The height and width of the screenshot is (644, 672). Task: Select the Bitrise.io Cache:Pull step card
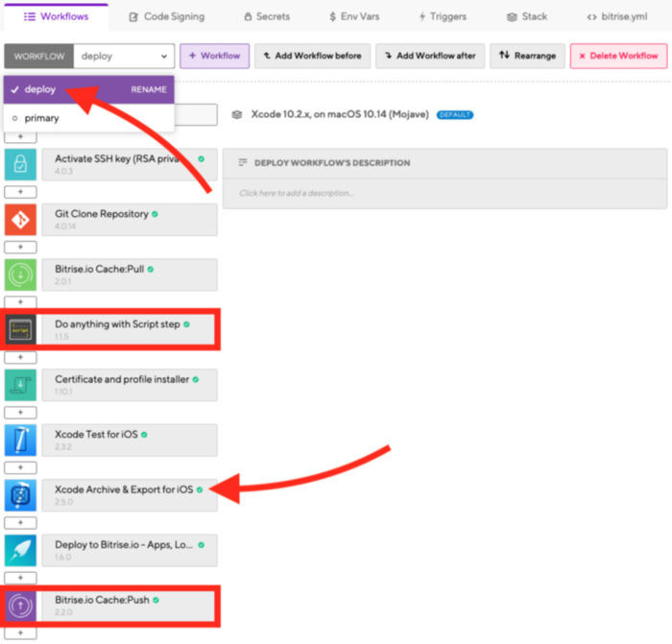130,274
